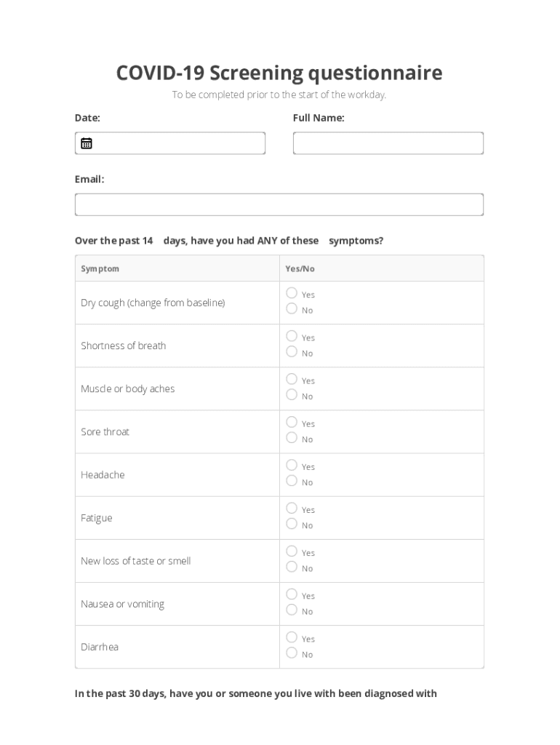The height and width of the screenshot is (745, 560).
Task: Select No for Diarrhea
Action: 292,653
